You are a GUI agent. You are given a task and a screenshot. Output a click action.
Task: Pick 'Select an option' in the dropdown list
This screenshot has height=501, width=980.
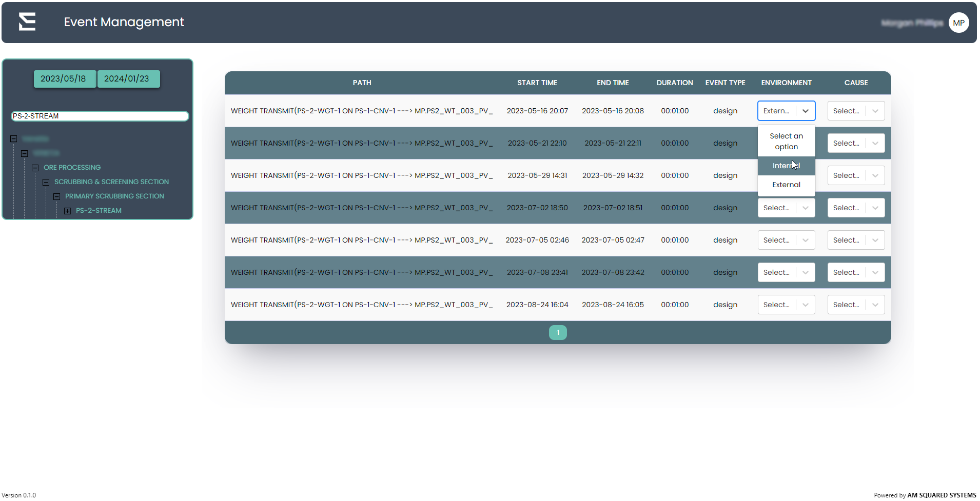click(786, 142)
